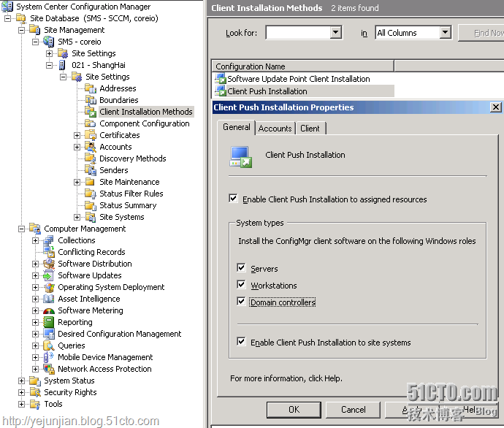
Task: Click the 021 - ShangHai server icon
Action: pos(62,65)
